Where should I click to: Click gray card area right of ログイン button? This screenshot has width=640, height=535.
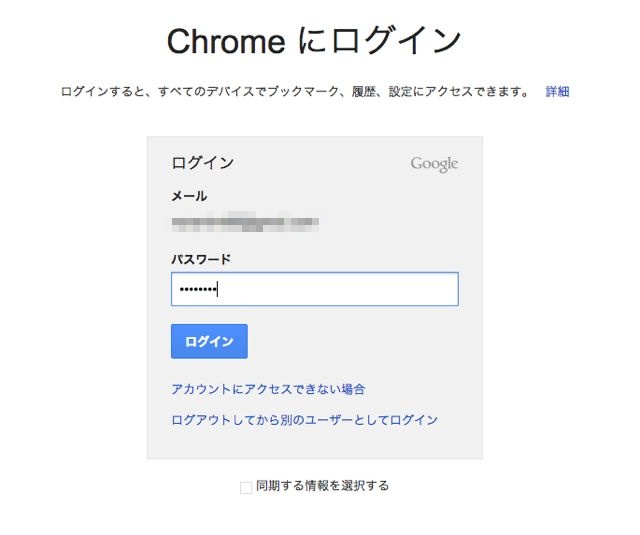pos(363,341)
